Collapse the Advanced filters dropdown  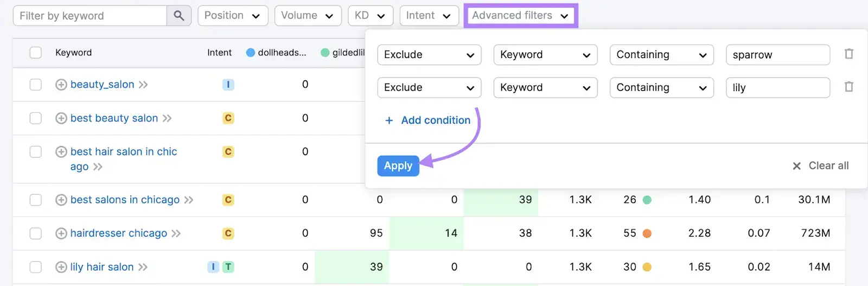(x=521, y=16)
